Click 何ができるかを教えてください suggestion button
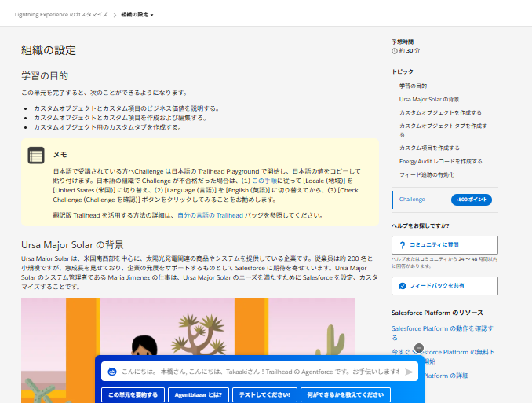This screenshot has height=403, width=532. pos(345,395)
